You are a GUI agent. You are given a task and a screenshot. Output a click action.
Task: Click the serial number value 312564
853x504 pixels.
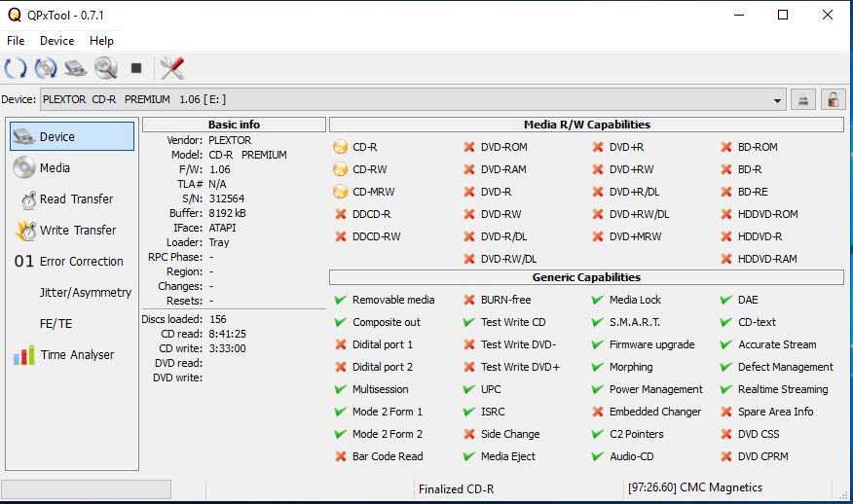click(x=227, y=198)
